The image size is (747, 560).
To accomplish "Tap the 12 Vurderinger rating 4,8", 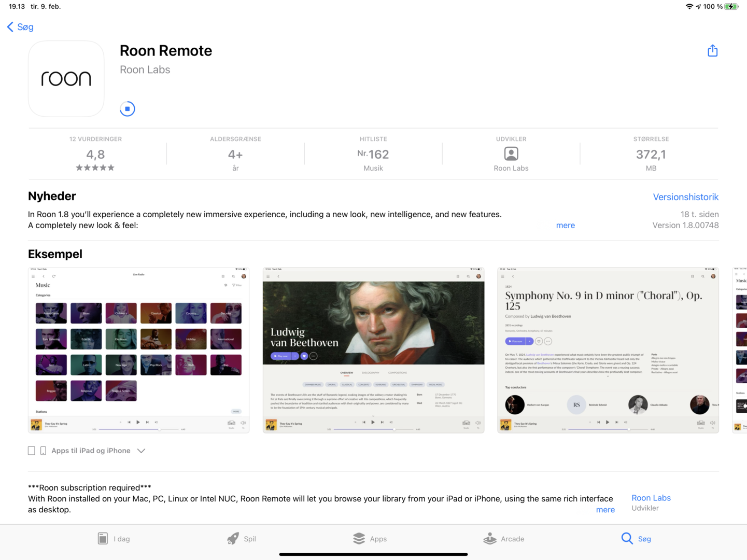I will [95, 155].
